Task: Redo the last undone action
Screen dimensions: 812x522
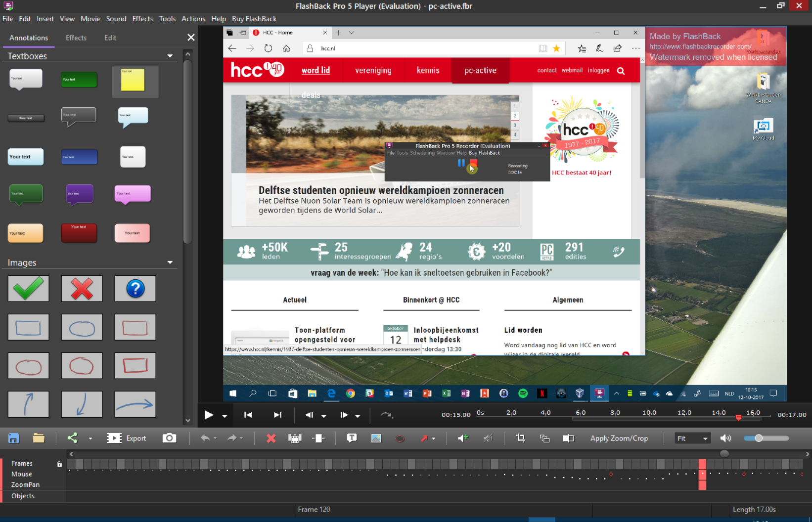Action: coord(232,438)
